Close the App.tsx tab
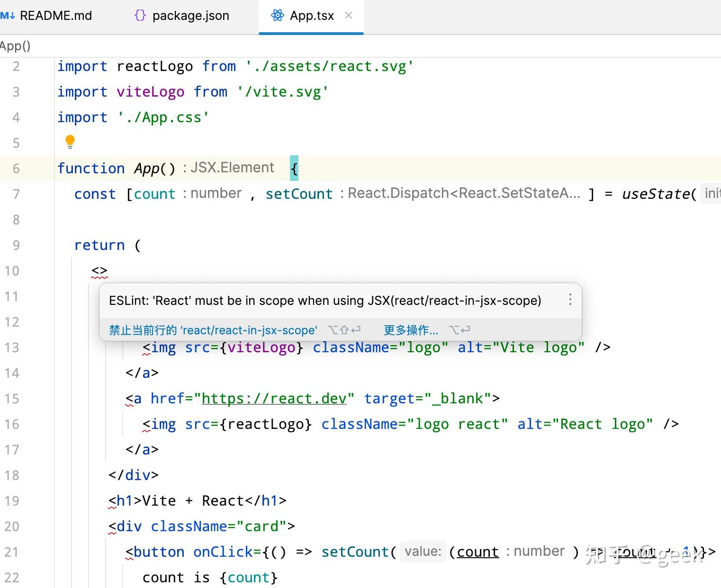 click(x=349, y=15)
